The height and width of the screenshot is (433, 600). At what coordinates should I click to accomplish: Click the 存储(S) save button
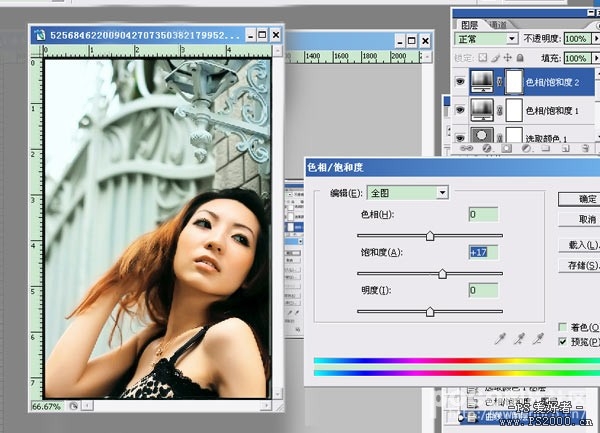click(579, 265)
